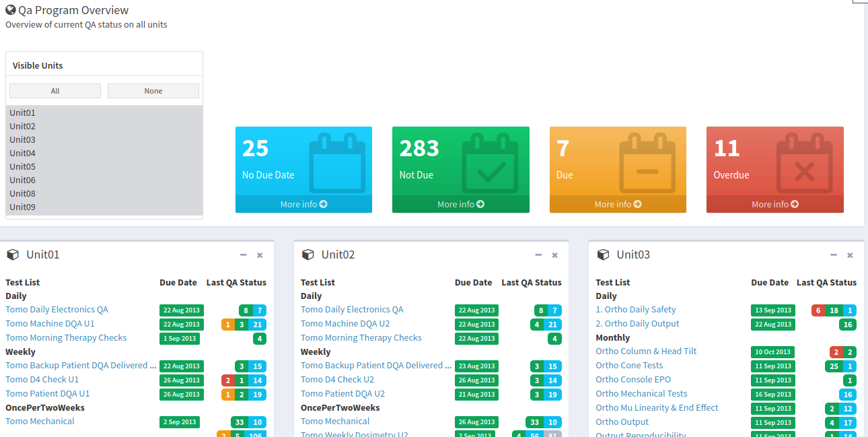Select Unit09 in Visible Units list
Screen dimensions: 868x437
[x=104, y=207]
